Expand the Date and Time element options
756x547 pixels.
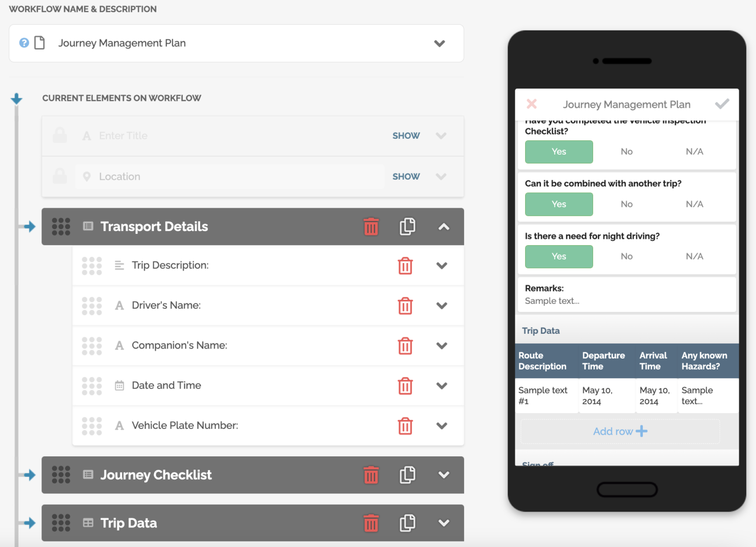(x=442, y=386)
